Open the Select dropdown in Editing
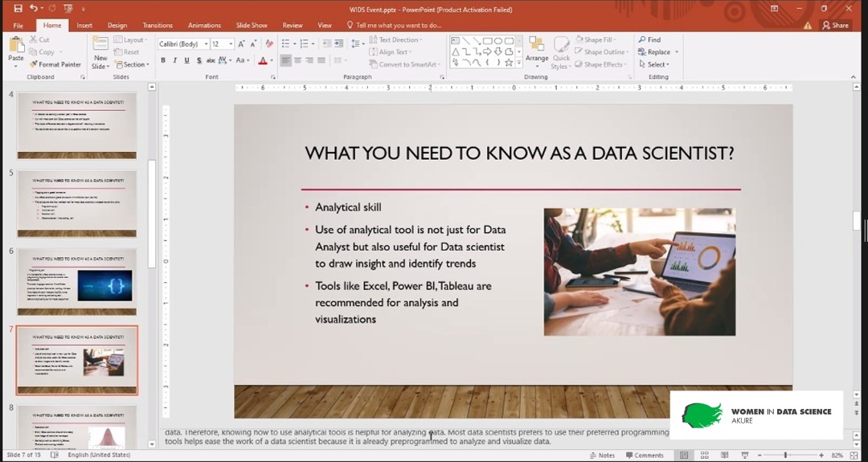The width and height of the screenshot is (868, 462). pyautogui.click(x=653, y=64)
